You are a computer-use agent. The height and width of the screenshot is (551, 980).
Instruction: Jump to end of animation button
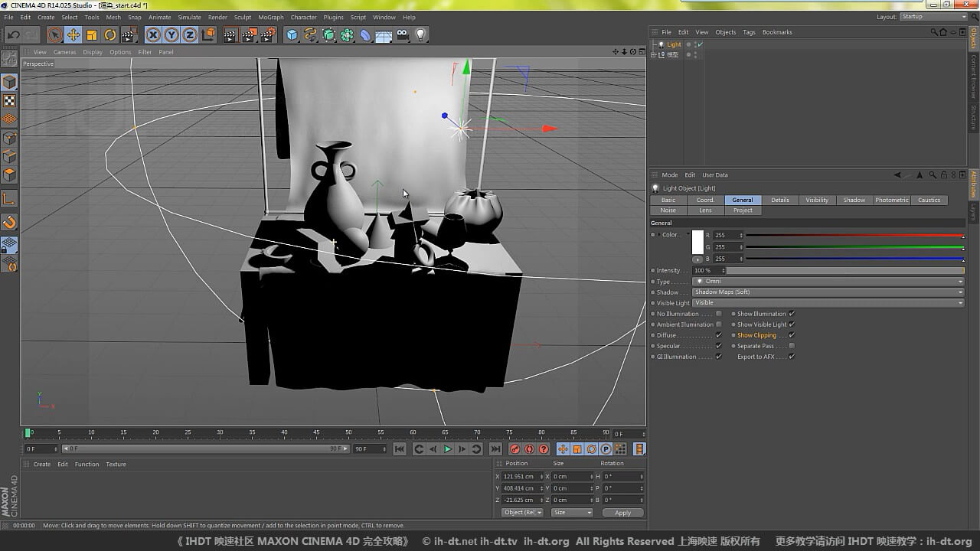pos(495,449)
